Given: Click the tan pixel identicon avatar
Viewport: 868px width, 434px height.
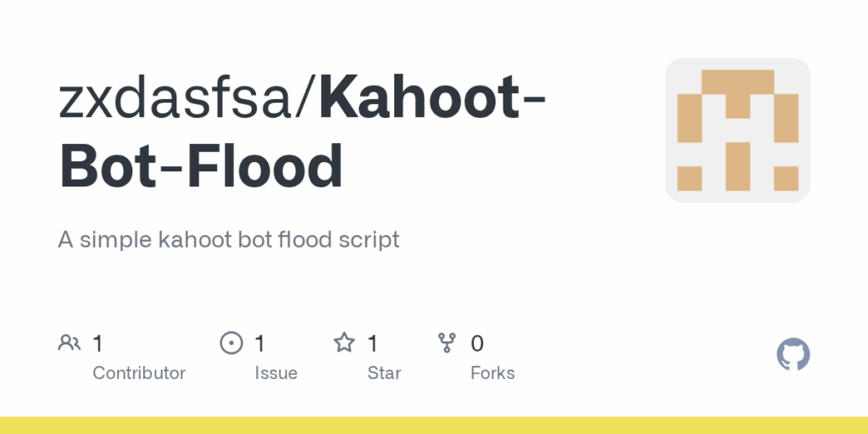Looking at the screenshot, I should 737,130.
